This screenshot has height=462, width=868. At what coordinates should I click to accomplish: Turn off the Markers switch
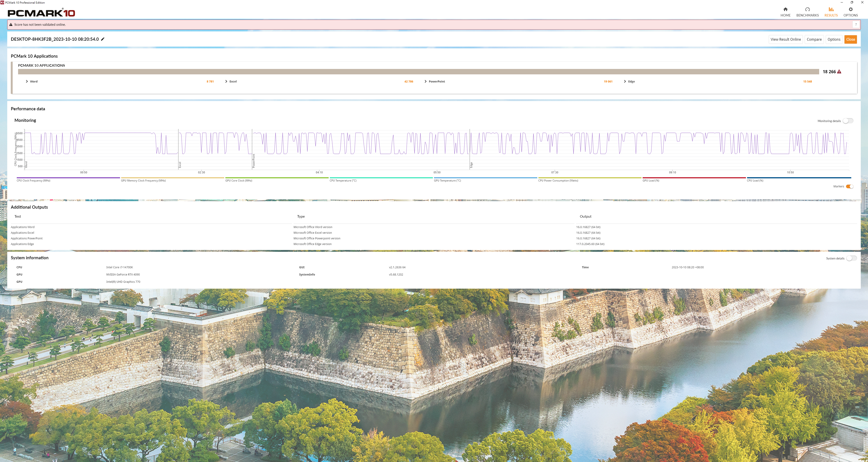(849, 186)
